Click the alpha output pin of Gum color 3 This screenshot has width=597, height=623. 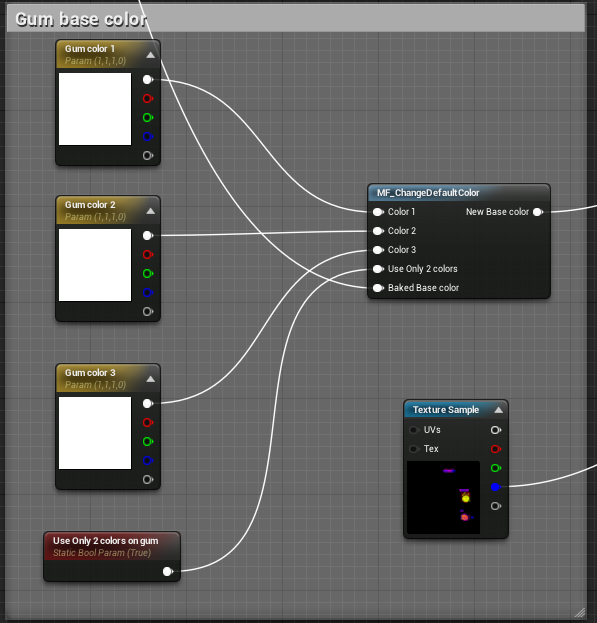(148, 480)
